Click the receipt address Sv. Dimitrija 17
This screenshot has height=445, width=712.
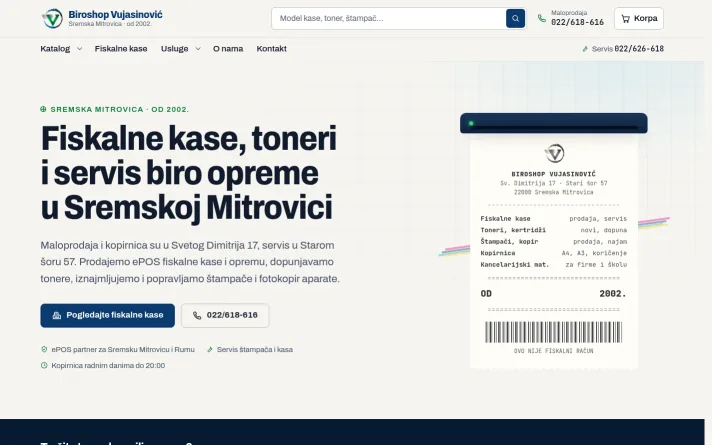(x=554, y=183)
